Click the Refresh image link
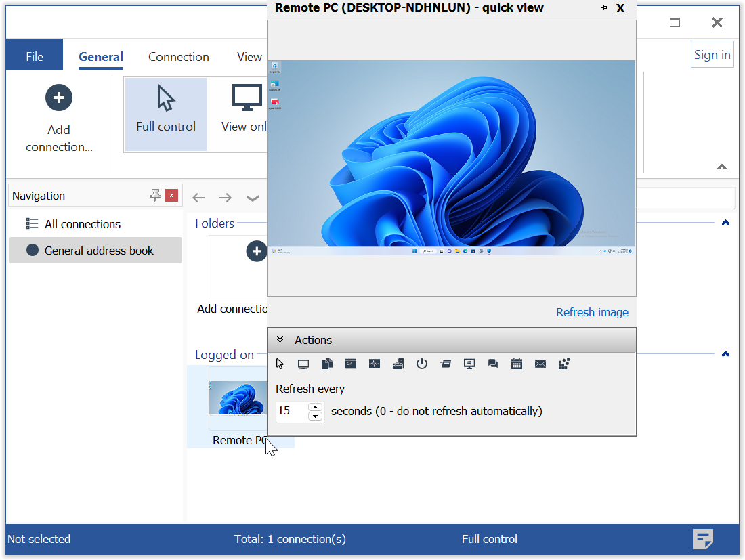The image size is (745, 560). tap(592, 312)
